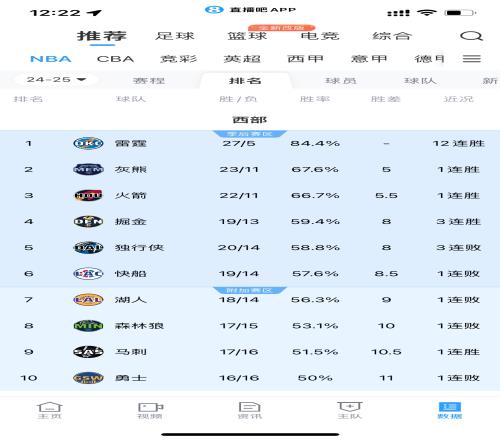Switch to the 篮球 tab

click(x=247, y=36)
